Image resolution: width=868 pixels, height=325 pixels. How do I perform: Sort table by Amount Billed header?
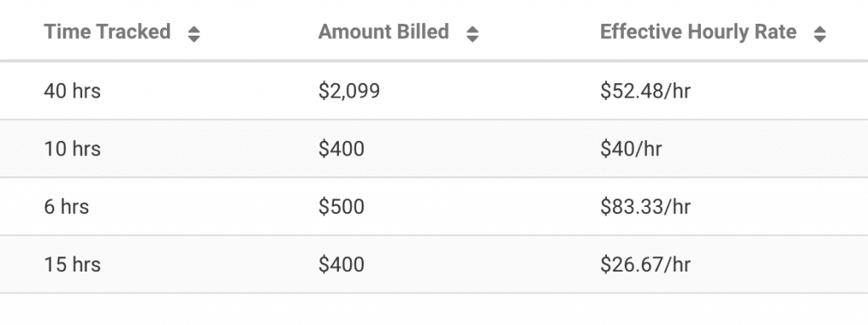tap(384, 32)
